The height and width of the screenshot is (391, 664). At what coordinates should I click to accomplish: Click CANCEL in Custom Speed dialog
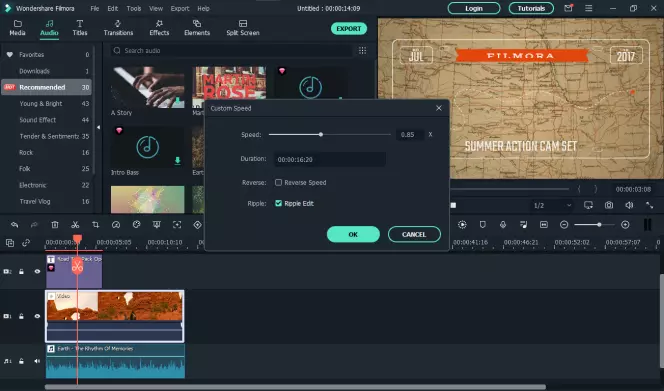pyautogui.click(x=414, y=234)
